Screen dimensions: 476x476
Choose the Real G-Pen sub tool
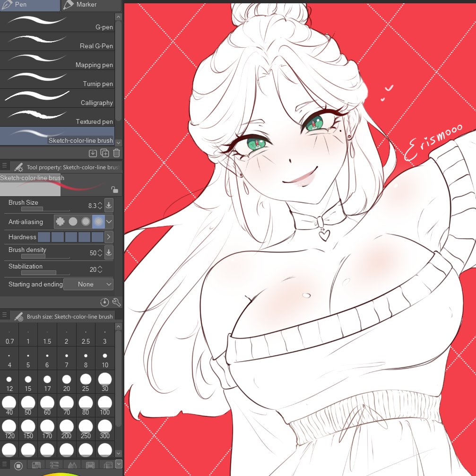coord(57,41)
